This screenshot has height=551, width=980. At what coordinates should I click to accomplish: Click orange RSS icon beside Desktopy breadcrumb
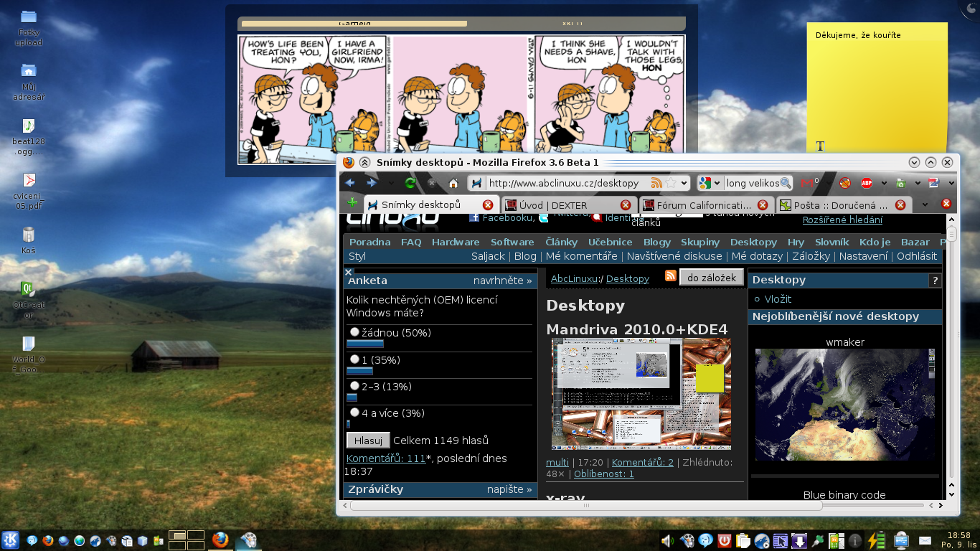(x=671, y=276)
